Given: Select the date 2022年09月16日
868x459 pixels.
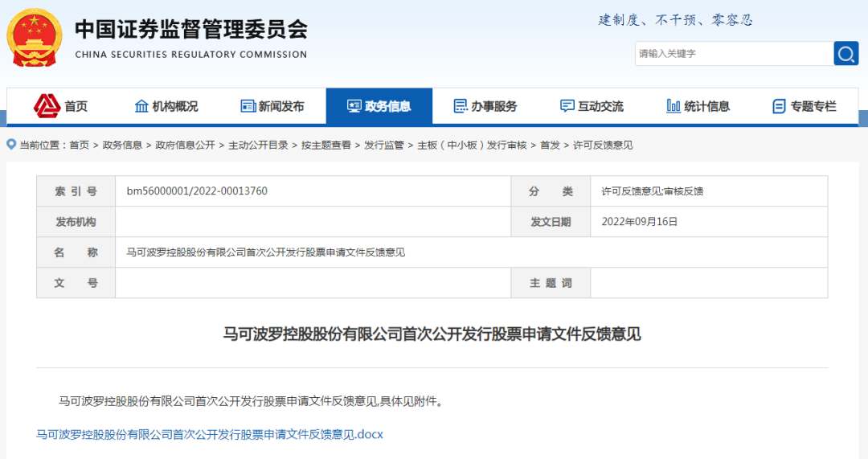Looking at the screenshot, I should (x=640, y=222).
